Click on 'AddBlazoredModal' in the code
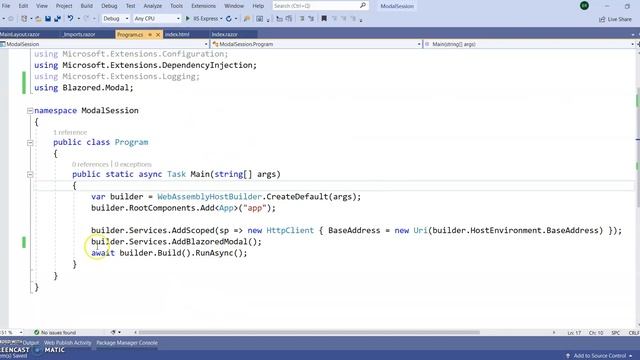Screen dimensions: 640x360 tap(209, 242)
